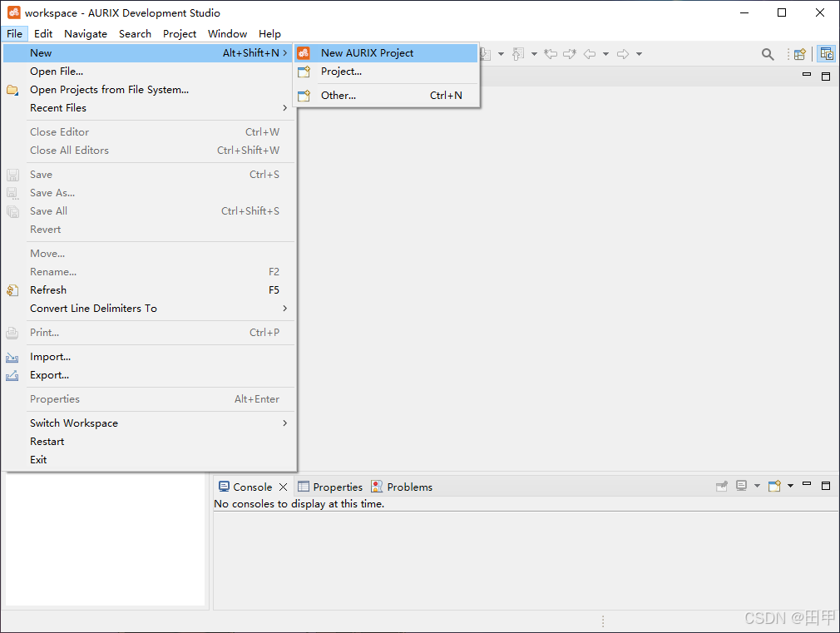Image resolution: width=840 pixels, height=633 pixels.
Task: Click the Back navigation arrow
Action: click(590, 53)
